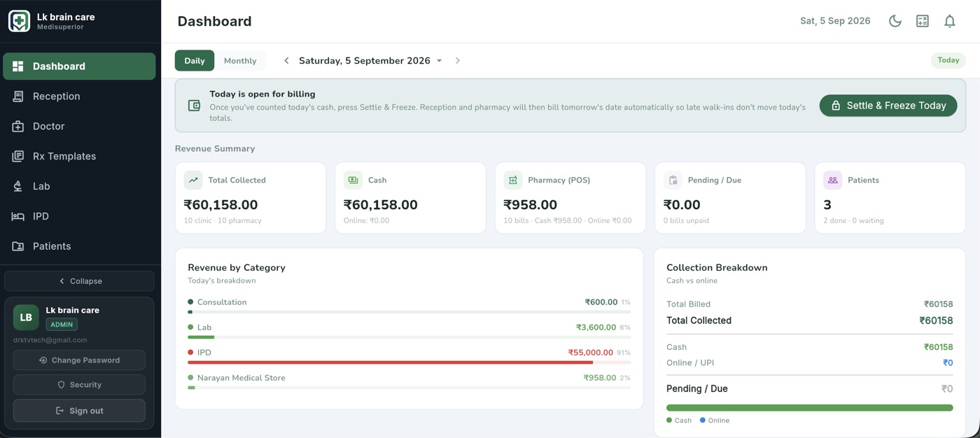
Task: Click the Narayan Medical Store row label
Action: click(241, 378)
